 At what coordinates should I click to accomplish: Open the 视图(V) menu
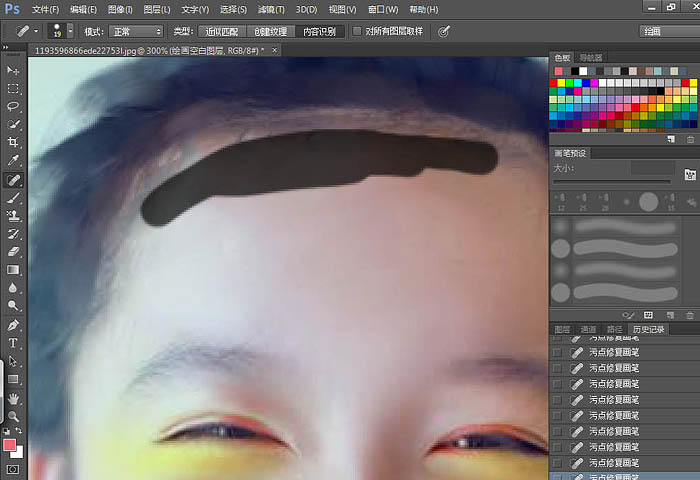(x=342, y=9)
